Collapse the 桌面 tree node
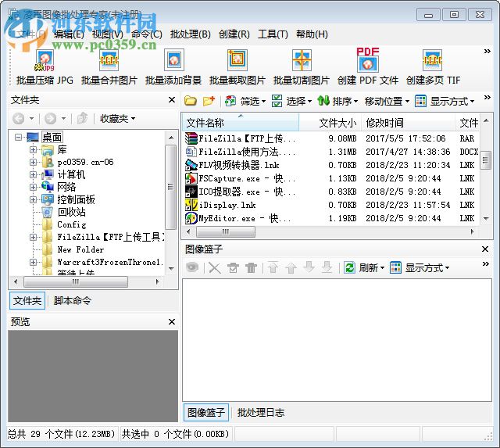500x448 pixels. [19, 137]
